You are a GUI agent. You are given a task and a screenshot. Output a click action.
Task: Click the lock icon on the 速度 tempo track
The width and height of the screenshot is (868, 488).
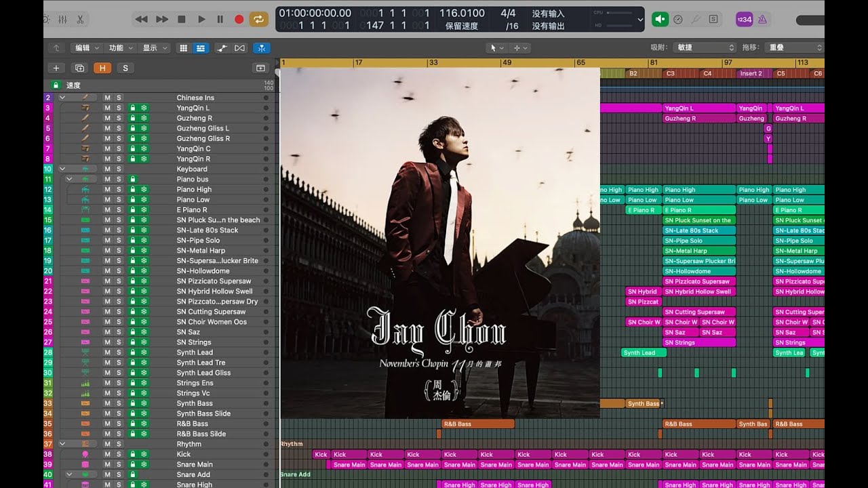(x=56, y=85)
